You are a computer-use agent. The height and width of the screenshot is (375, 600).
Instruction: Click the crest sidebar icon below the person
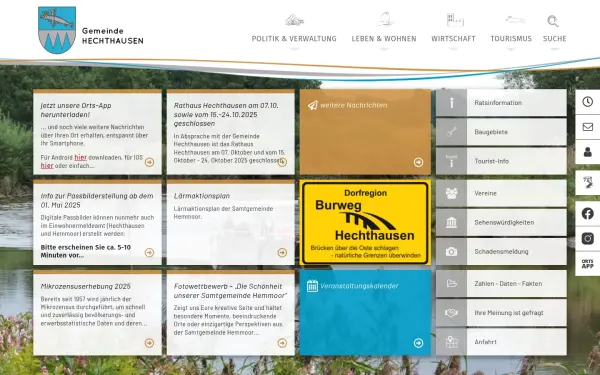pos(587,183)
